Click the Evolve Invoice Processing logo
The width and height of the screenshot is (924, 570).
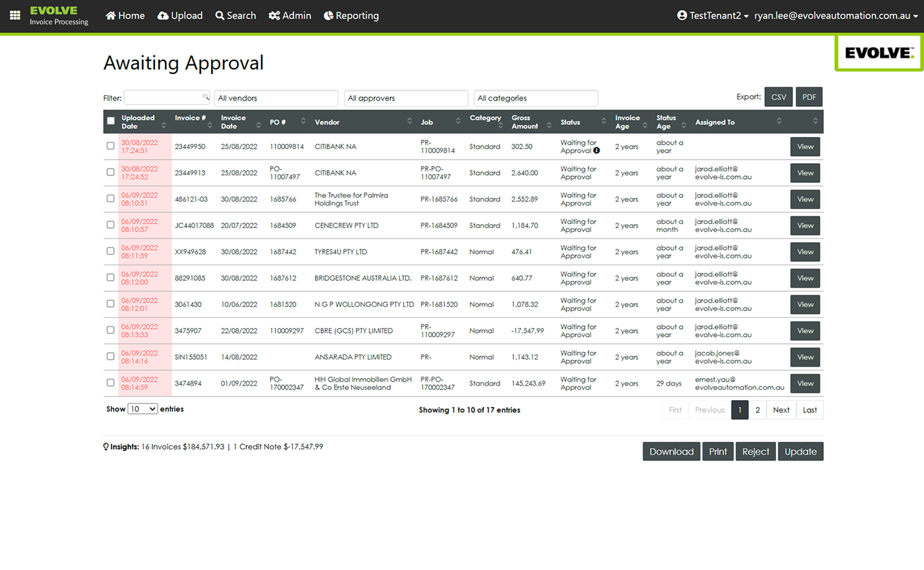(x=59, y=16)
